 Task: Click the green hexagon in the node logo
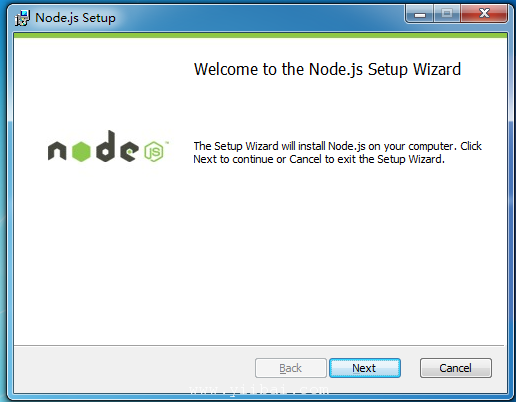tap(81, 151)
